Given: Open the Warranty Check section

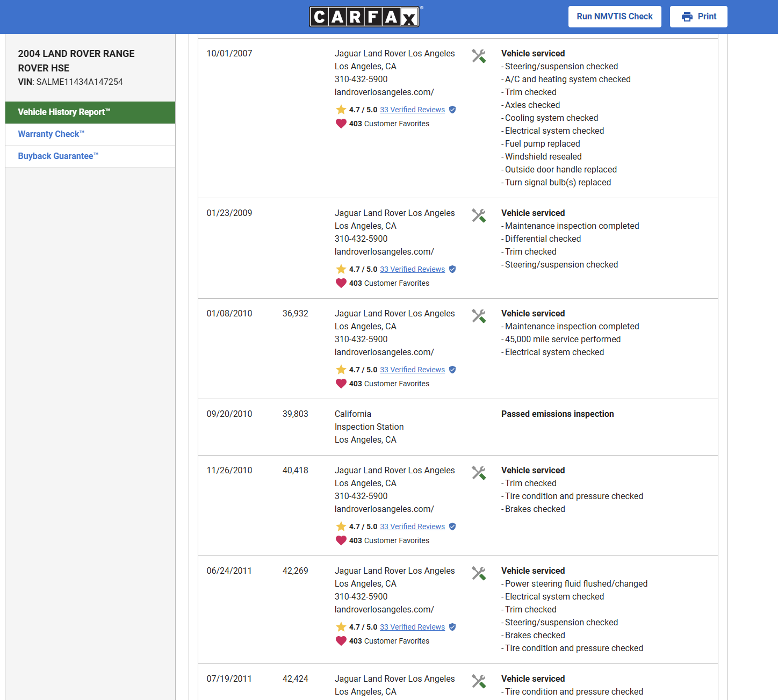Looking at the screenshot, I should pos(90,134).
